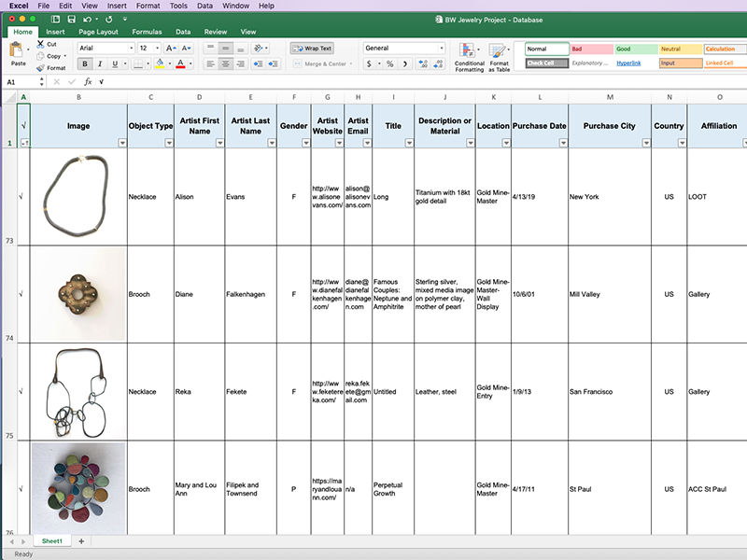Click the Copy icon in the ribbon
The width and height of the screenshot is (747, 560).
[40, 56]
